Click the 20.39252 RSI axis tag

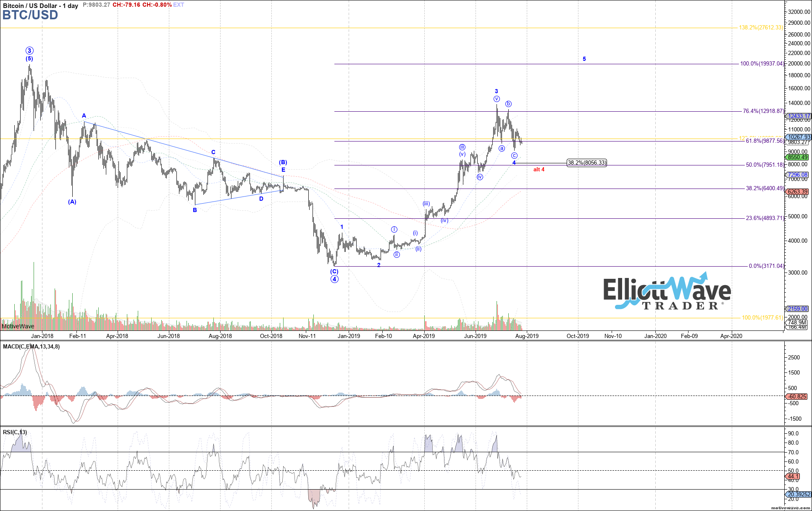799,495
